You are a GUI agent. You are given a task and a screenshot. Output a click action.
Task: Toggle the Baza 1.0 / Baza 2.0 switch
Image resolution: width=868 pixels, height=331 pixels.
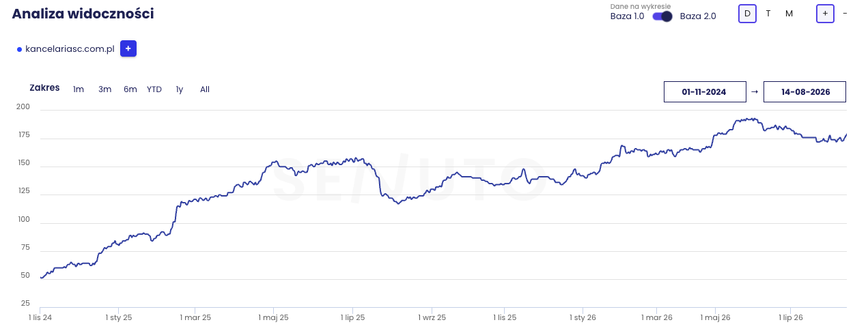click(x=662, y=16)
